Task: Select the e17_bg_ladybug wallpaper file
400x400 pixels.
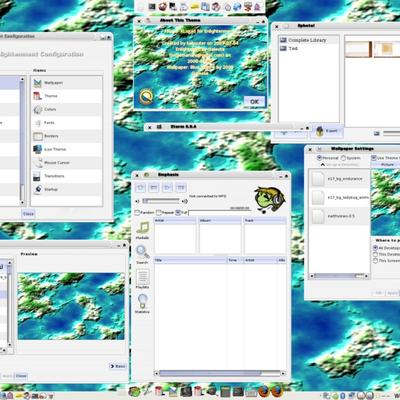Action: pos(340,197)
